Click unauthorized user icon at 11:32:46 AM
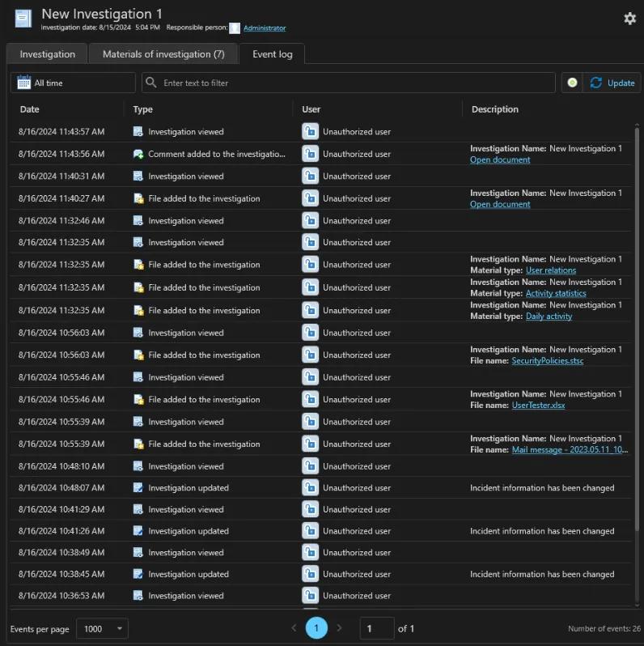Viewport: 644px width, 646px height. click(310, 221)
